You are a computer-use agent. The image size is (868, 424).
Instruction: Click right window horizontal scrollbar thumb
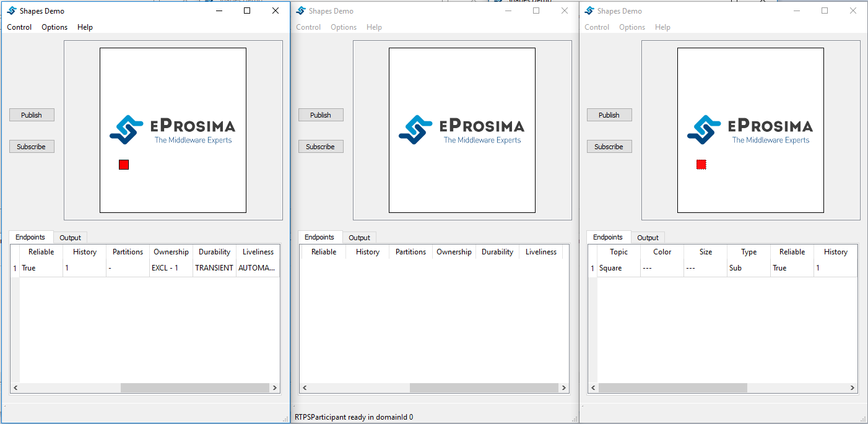[673, 387]
